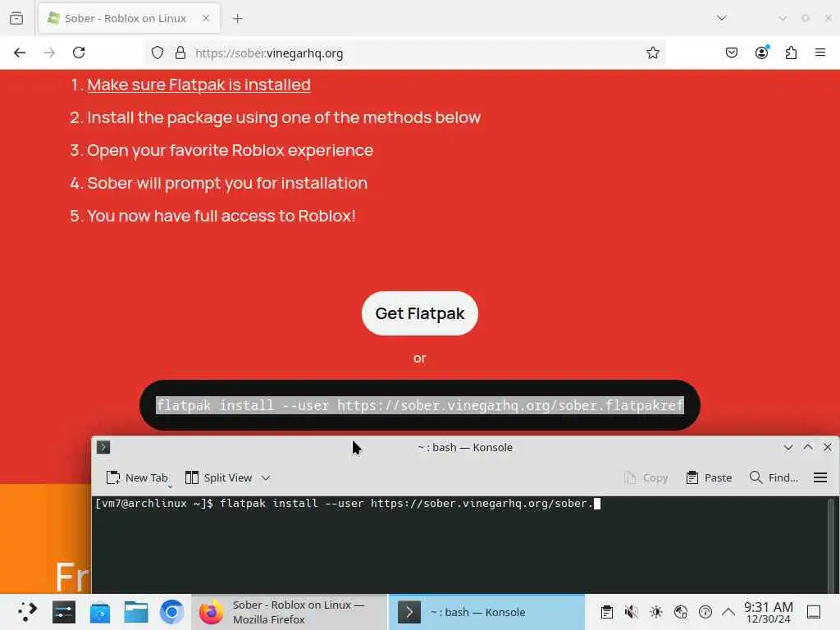This screenshot has width=840, height=630.
Task: Click the flatpak install command text box
Action: point(419,405)
